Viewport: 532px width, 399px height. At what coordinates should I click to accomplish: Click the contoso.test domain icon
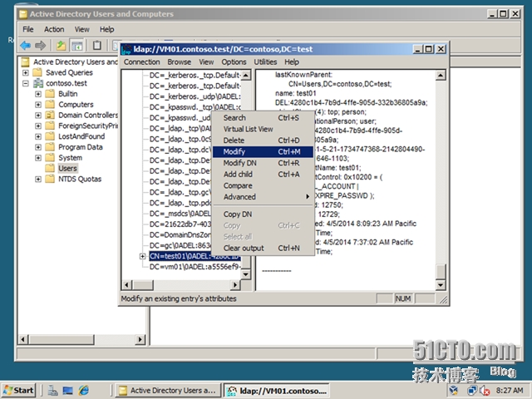point(38,83)
